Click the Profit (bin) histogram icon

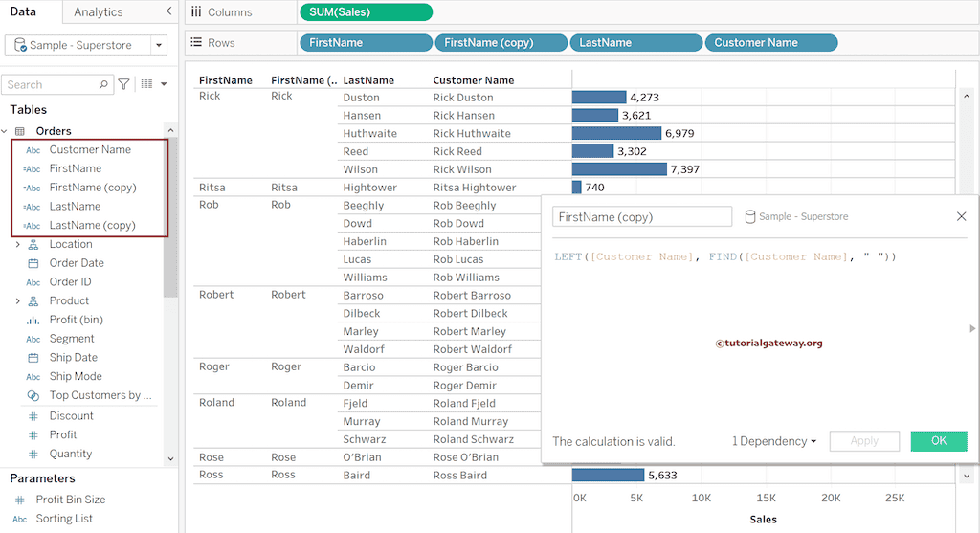point(33,320)
